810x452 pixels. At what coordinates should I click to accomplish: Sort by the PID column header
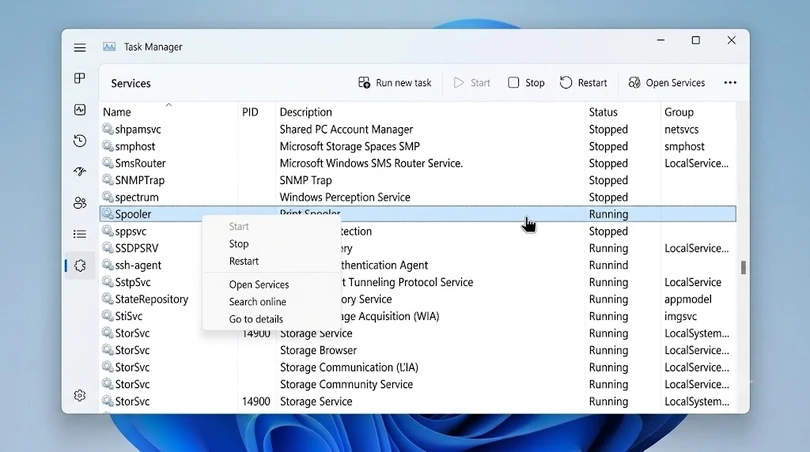point(250,112)
